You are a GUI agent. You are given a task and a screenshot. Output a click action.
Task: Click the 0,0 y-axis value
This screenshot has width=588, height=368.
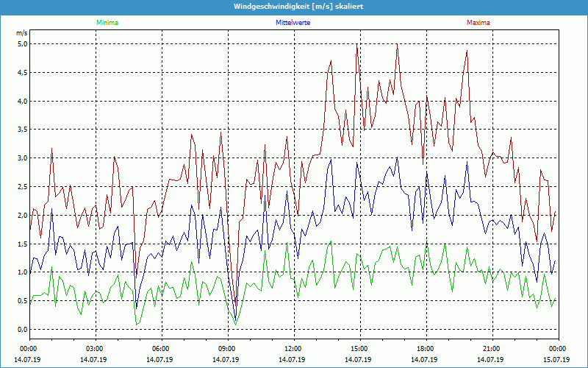click(23, 329)
